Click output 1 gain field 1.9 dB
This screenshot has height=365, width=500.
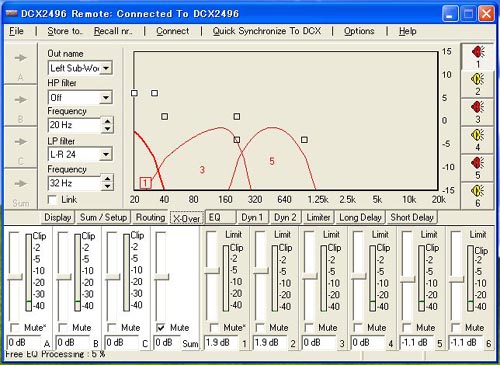[x=221, y=343]
